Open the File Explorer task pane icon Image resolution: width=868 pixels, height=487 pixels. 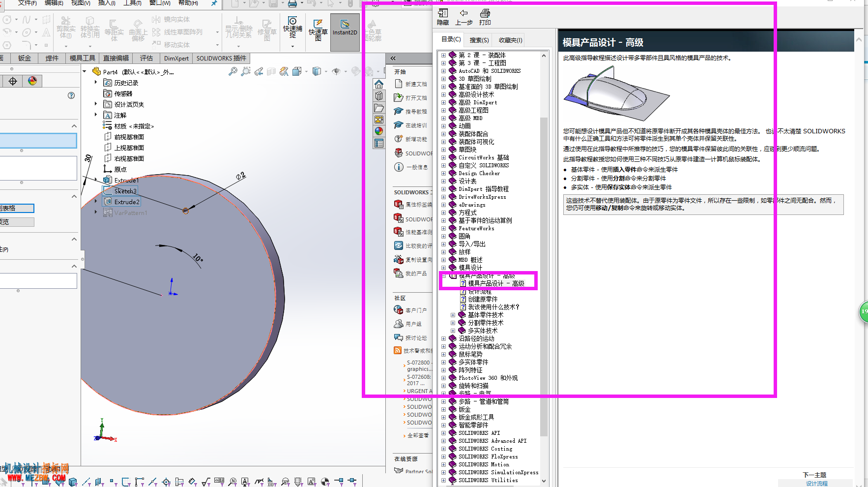(378, 108)
